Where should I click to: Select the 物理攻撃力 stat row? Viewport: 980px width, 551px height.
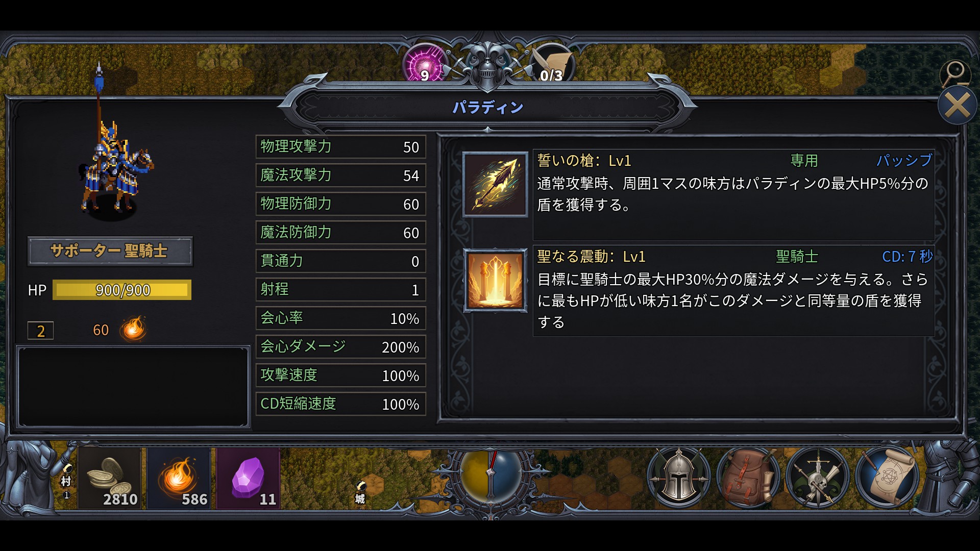[x=340, y=147]
